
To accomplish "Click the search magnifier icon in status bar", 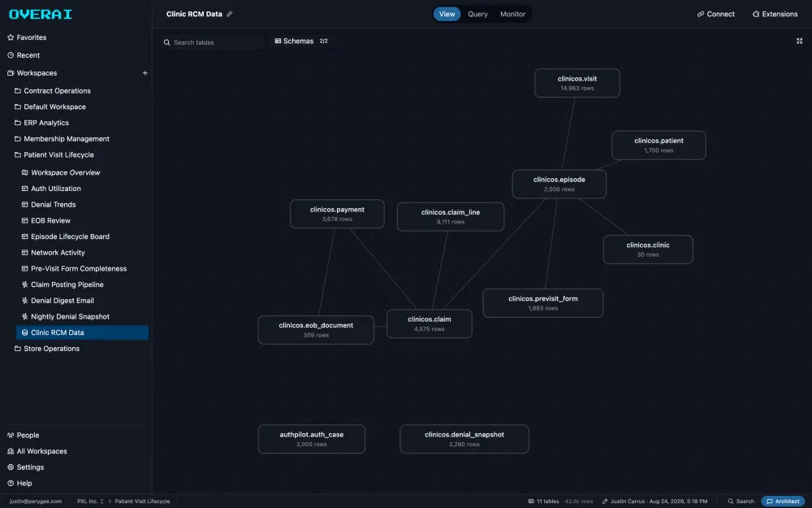I will [x=731, y=501].
